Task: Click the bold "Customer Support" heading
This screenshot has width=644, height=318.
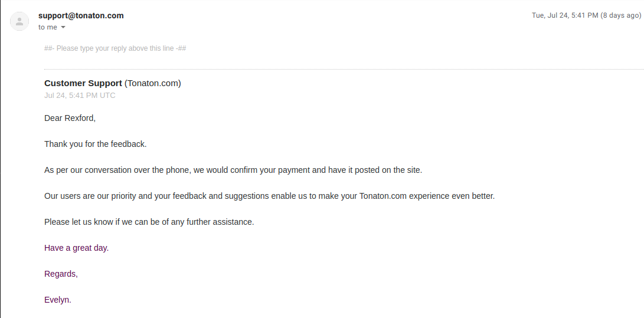Action: tap(83, 83)
